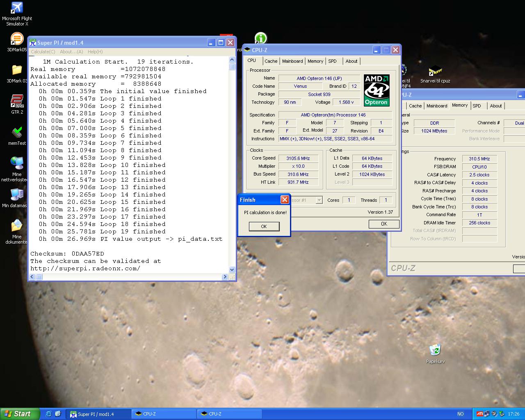Screen dimensions: 525x420
Task: Click the DRAM Idle Timer 256 clocks value
Action: (479, 223)
